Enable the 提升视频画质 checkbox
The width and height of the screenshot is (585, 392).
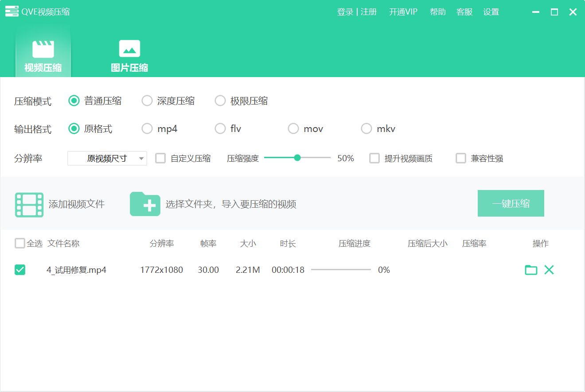click(x=374, y=158)
